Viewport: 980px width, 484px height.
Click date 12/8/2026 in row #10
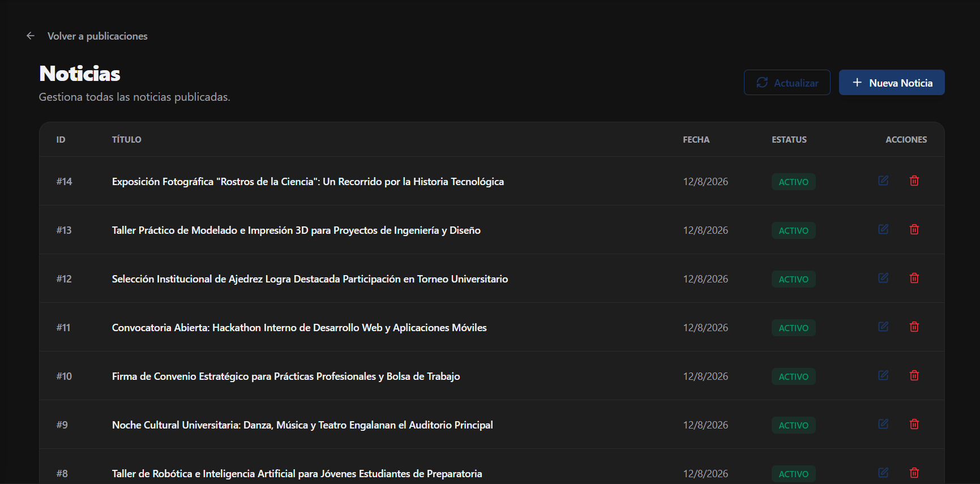tap(705, 376)
